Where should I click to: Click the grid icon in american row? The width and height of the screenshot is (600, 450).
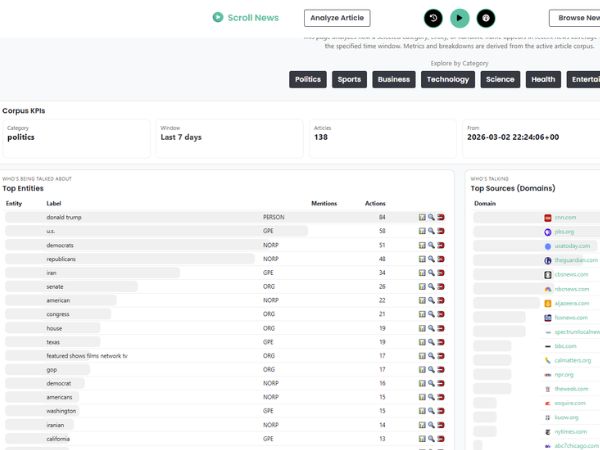tap(422, 300)
